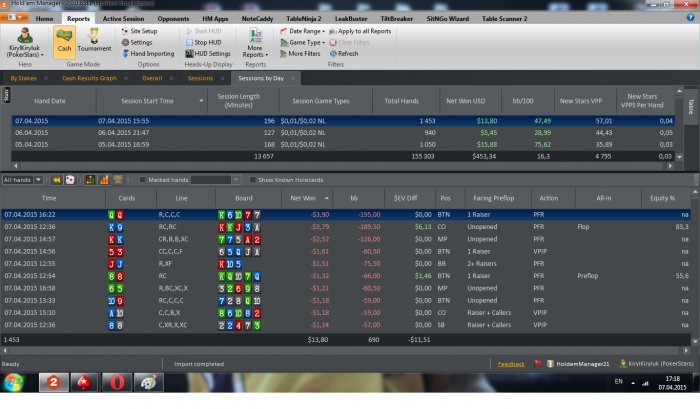
Task: Toggle Show Known Holecards checkbox
Action: point(253,180)
